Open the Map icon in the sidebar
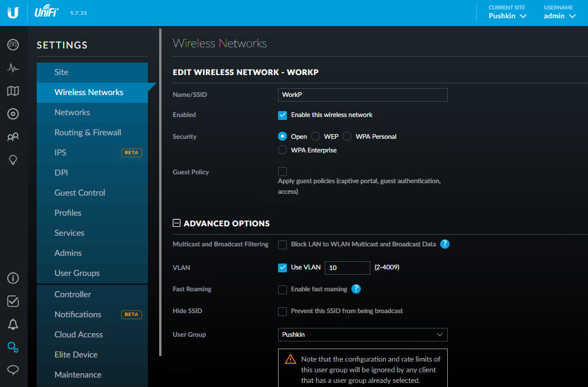Screen dimensions: 588x387 tap(13, 90)
